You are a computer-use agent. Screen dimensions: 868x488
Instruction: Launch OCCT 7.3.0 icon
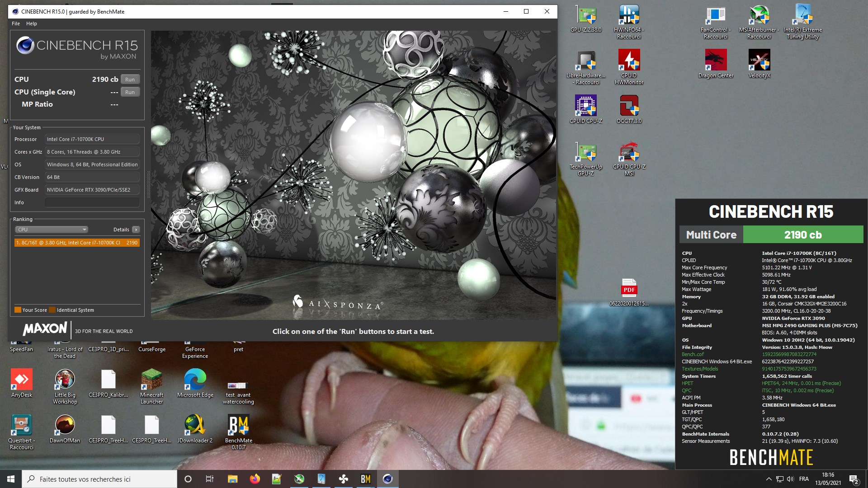(x=629, y=110)
